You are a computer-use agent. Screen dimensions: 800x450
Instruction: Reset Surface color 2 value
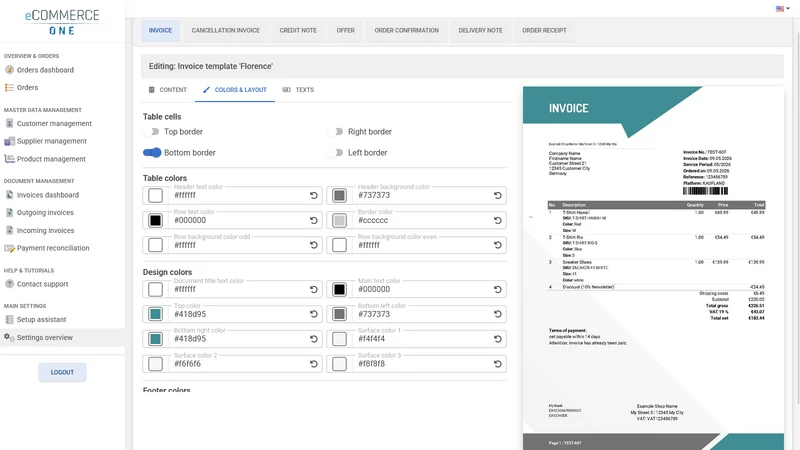(x=314, y=364)
